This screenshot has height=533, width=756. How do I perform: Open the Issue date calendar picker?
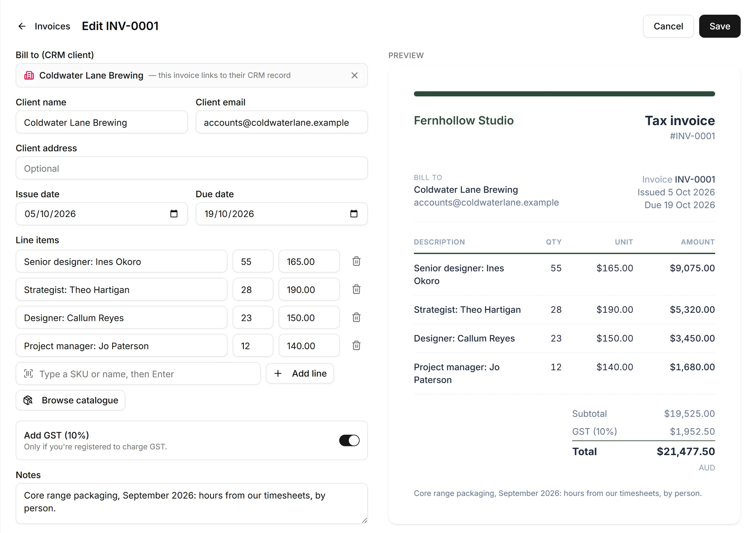tap(174, 214)
